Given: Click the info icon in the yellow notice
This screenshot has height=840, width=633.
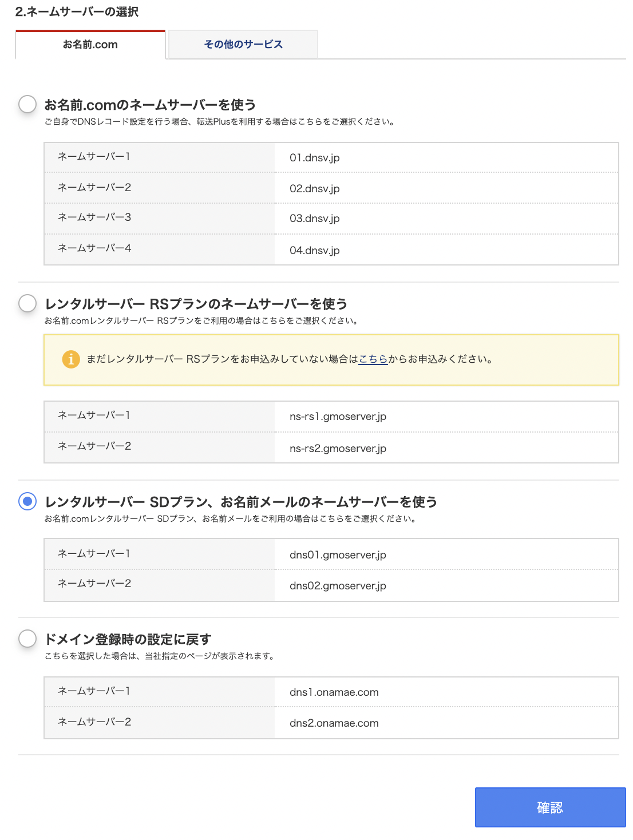Looking at the screenshot, I should click(70, 359).
